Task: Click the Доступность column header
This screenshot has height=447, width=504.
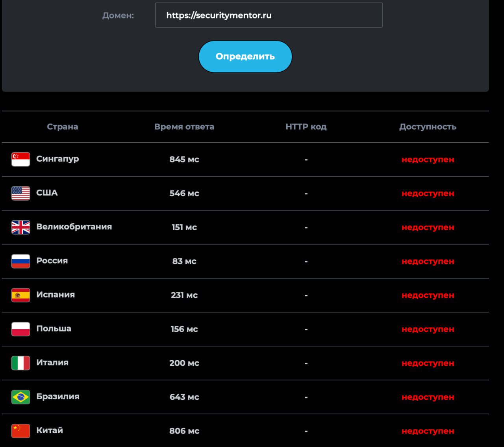Action: click(428, 127)
